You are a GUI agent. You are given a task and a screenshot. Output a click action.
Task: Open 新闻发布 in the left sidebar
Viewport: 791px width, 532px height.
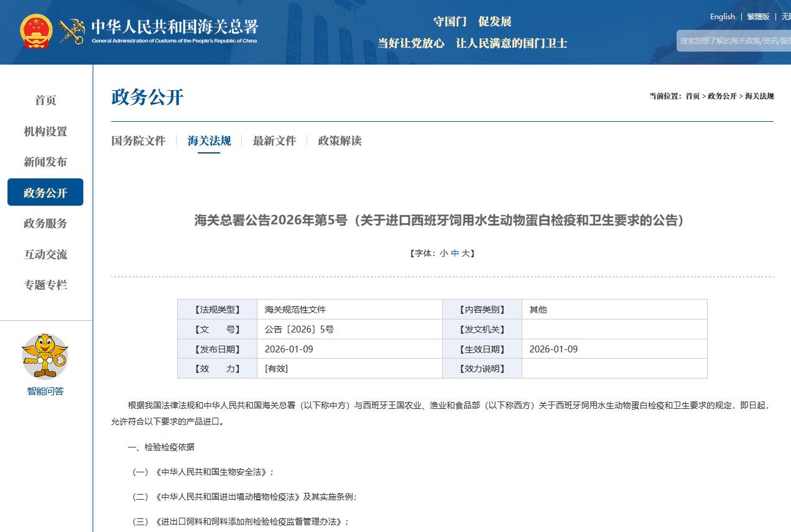tap(45, 162)
